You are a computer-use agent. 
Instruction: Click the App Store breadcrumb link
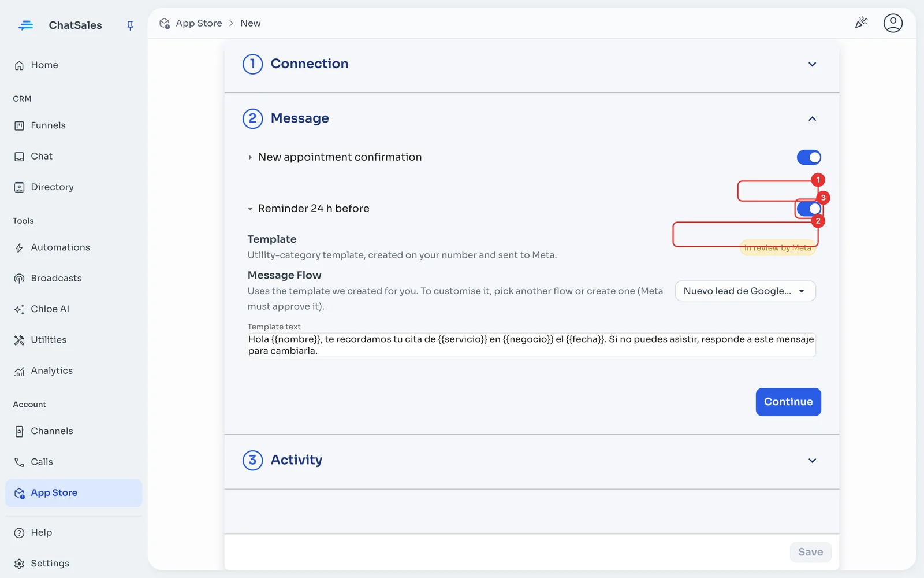pos(199,23)
